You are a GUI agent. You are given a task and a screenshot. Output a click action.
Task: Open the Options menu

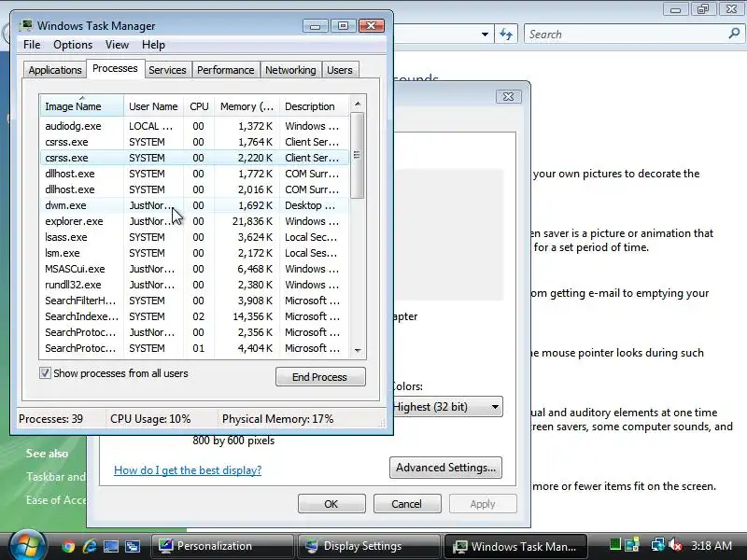coord(73,45)
